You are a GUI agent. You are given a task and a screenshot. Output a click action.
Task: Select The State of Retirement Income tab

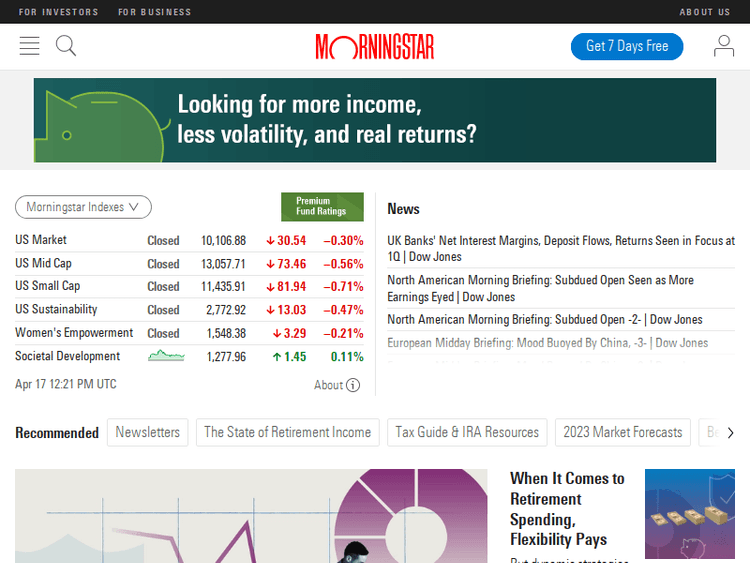click(287, 432)
